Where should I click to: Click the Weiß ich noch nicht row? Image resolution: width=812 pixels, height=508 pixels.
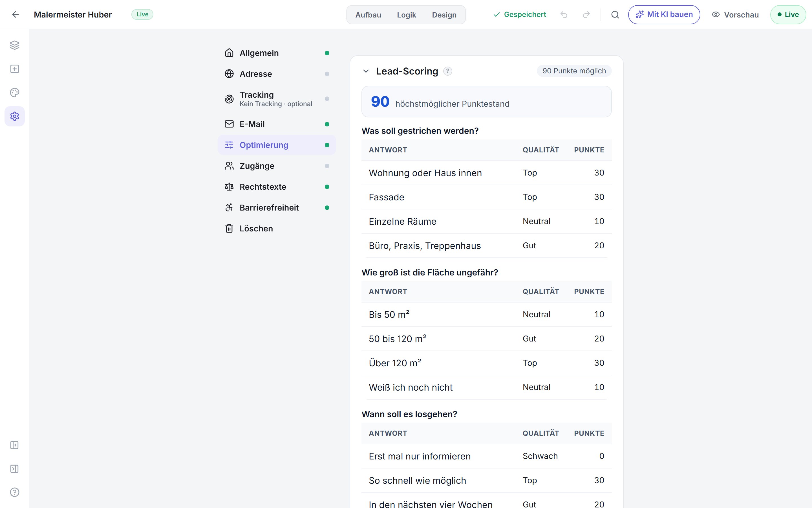pyautogui.click(x=487, y=387)
